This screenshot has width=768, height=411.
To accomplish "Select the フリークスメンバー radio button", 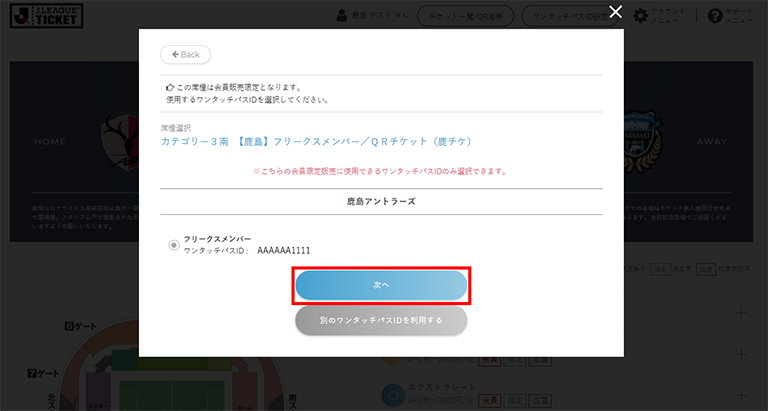I will [174, 245].
